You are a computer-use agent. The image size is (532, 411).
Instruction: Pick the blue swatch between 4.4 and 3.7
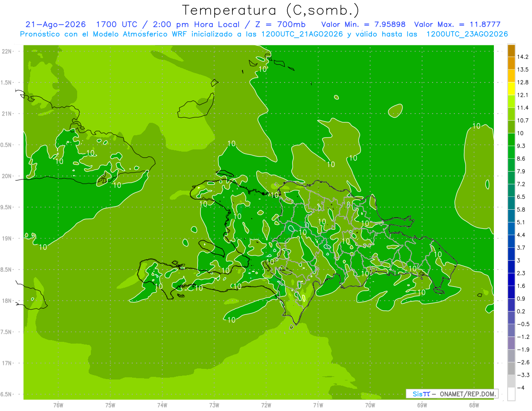click(511, 241)
